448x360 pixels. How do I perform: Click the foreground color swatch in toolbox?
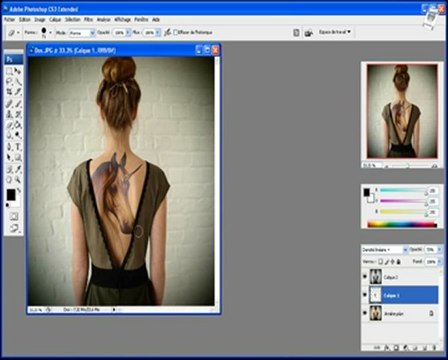[11, 195]
